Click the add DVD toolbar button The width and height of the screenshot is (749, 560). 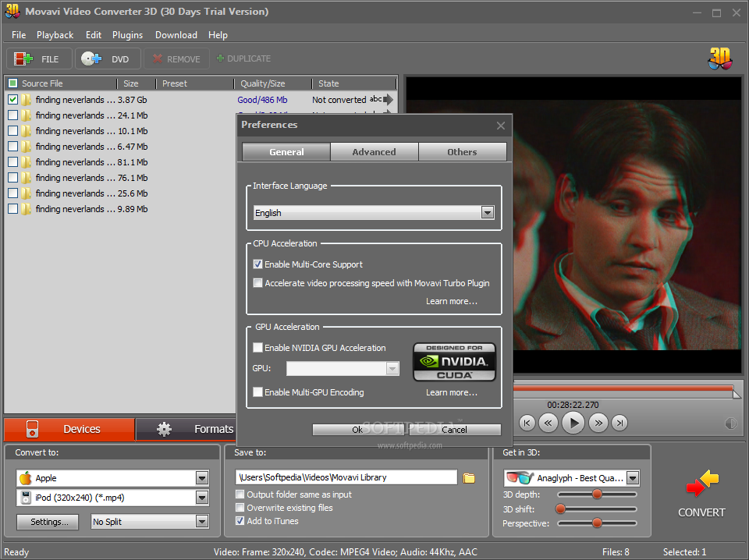click(108, 58)
